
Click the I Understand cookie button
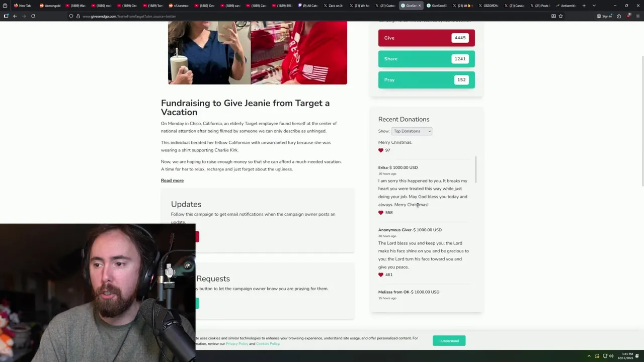point(449,341)
